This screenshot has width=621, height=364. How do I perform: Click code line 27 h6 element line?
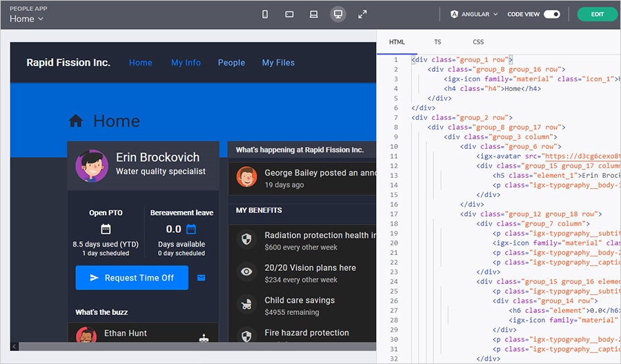coord(564,311)
